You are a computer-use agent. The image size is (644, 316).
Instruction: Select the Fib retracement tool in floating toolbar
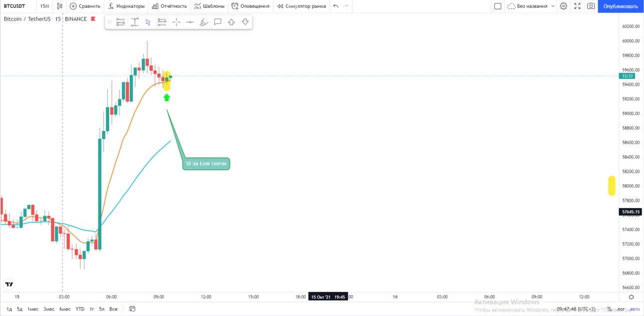pos(121,22)
